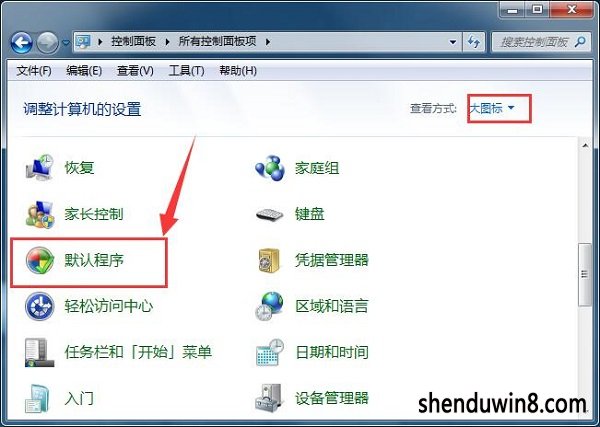Open the address bar history dropdown arrow
600x427 pixels.
(453, 42)
